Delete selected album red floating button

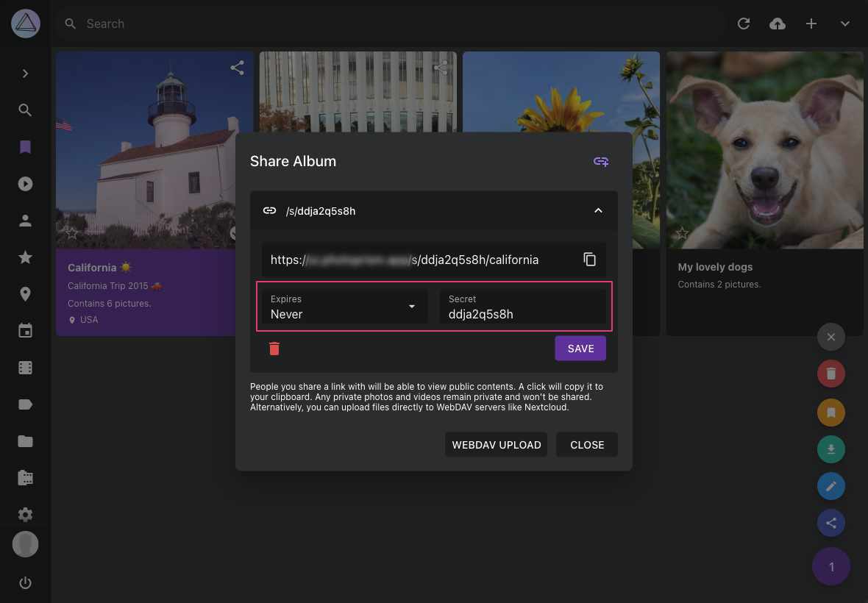click(x=831, y=374)
